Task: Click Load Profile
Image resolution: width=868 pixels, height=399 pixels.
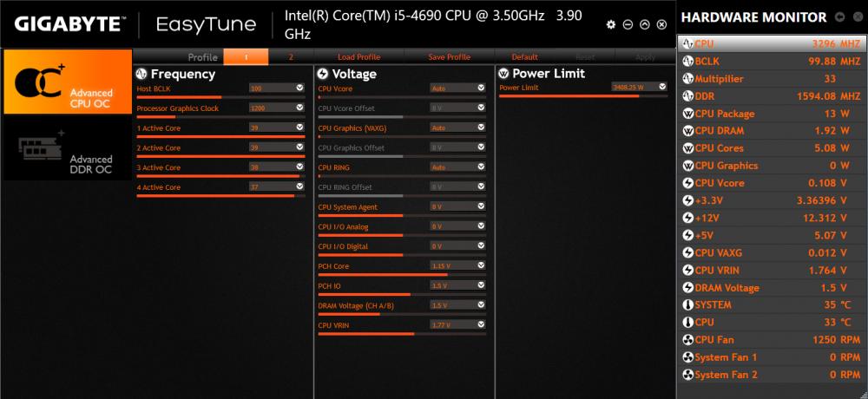Action: tap(358, 57)
